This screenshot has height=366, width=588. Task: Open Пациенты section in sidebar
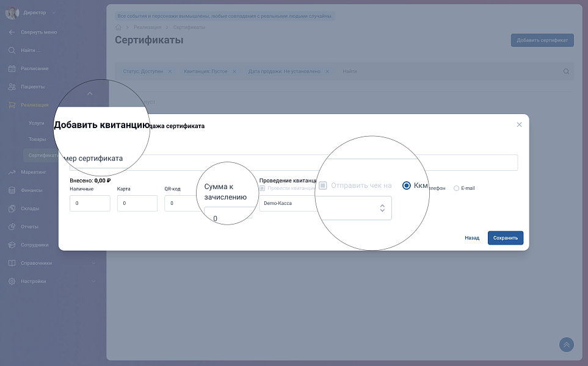point(32,87)
